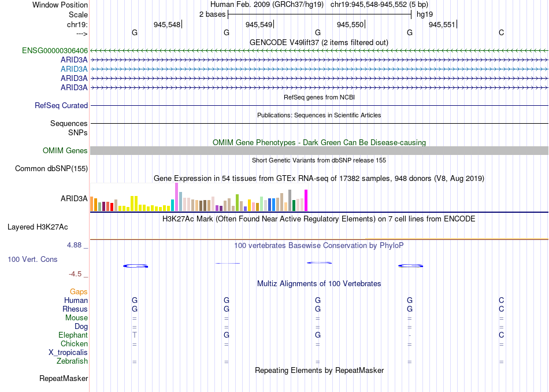Click the OMIM Gene Phenotypes green title
The image size is (549, 392).
[319, 143]
